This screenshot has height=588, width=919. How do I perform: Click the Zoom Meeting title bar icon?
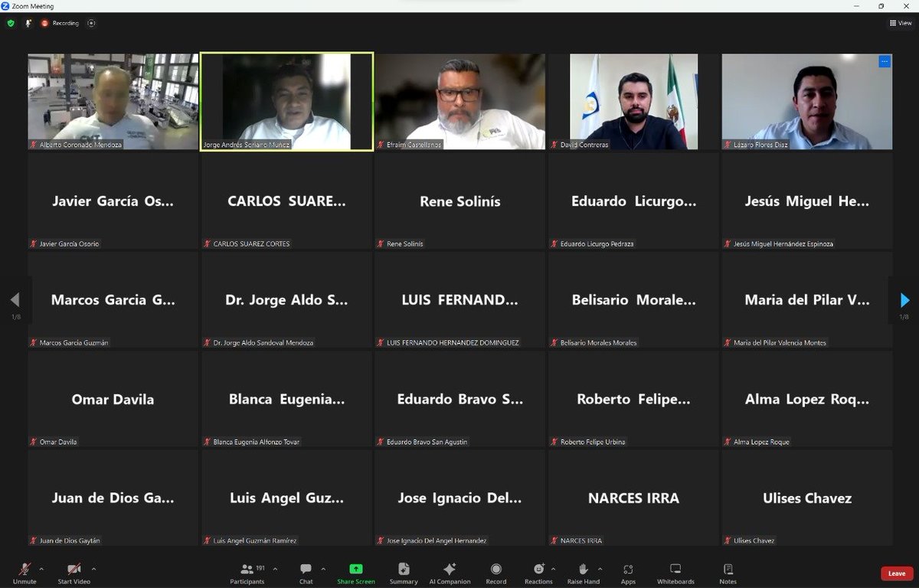(x=5, y=5)
